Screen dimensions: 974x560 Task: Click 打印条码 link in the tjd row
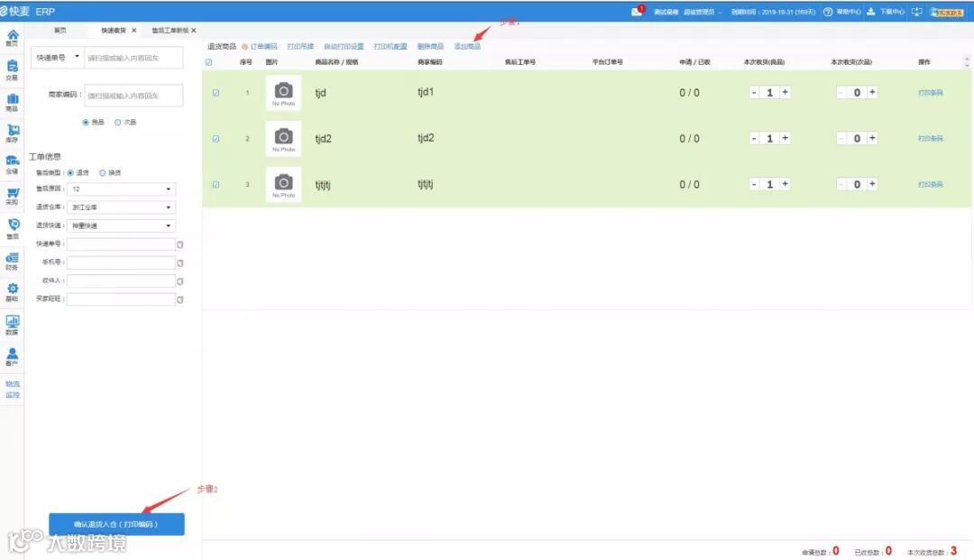[931, 93]
